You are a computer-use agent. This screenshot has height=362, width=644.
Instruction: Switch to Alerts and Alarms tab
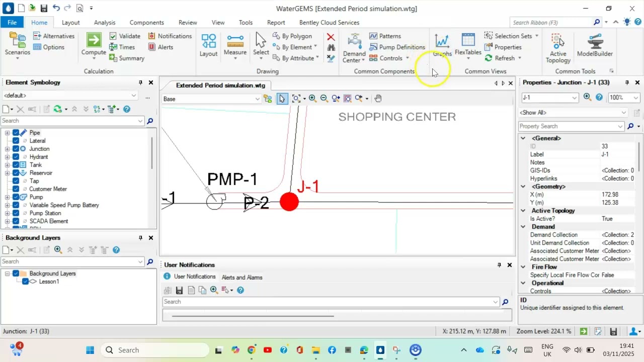pyautogui.click(x=242, y=278)
